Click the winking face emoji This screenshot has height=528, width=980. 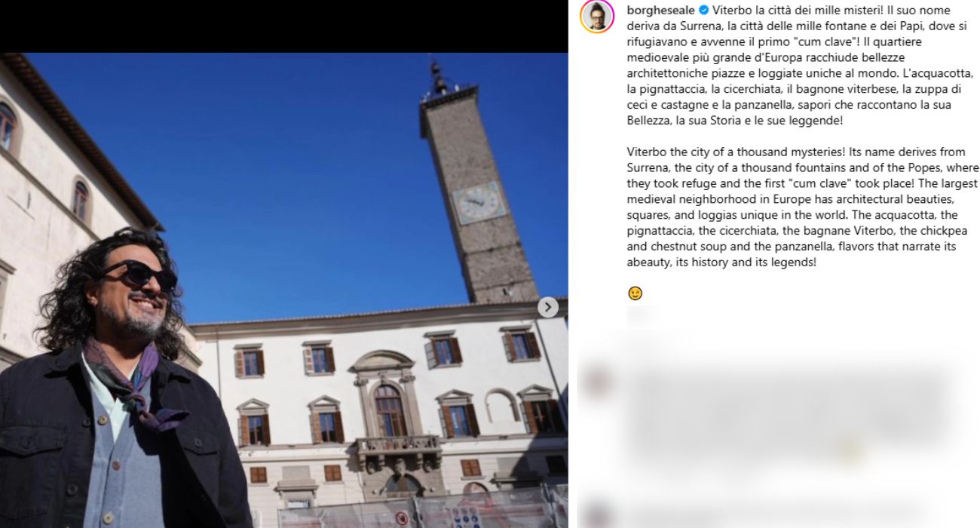tap(635, 293)
